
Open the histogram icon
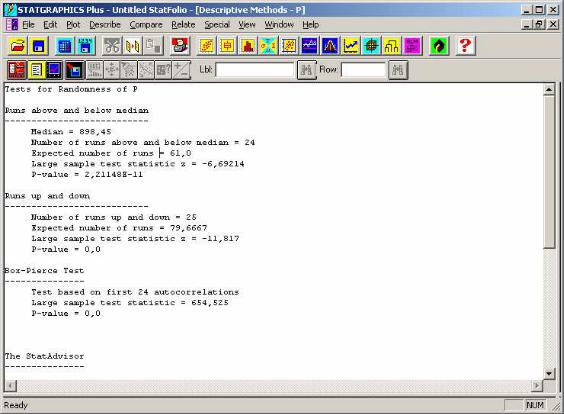(x=248, y=46)
